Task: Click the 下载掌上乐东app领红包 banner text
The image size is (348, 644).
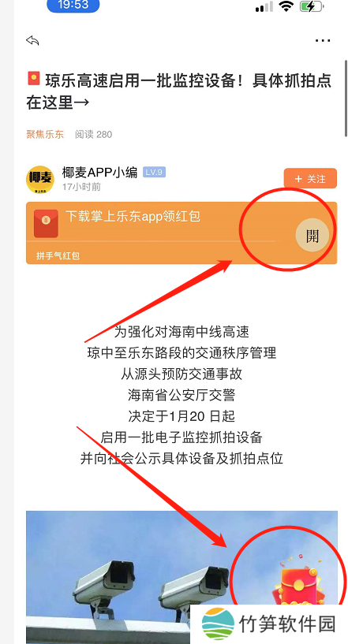Action: pyautogui.click(x=133, y=216)
